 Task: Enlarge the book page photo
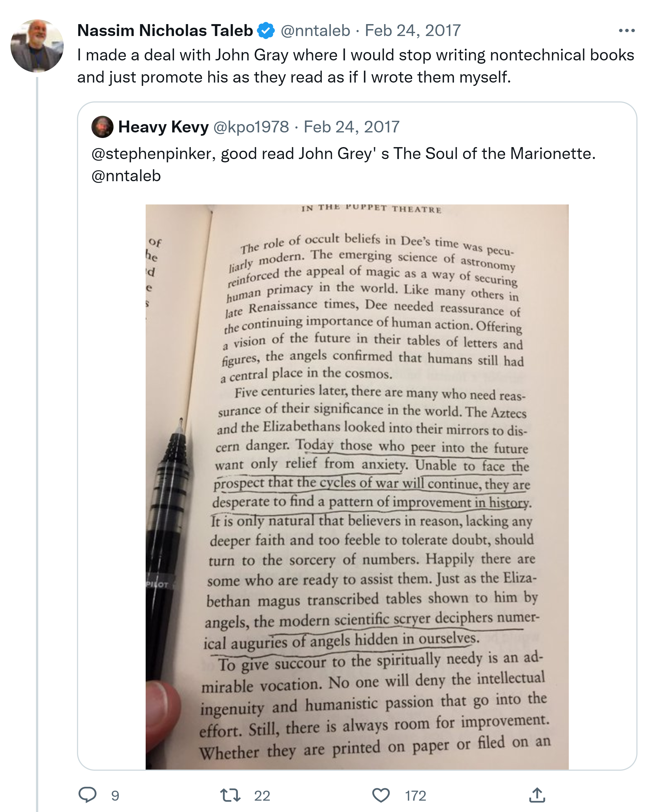coord(357,486)
